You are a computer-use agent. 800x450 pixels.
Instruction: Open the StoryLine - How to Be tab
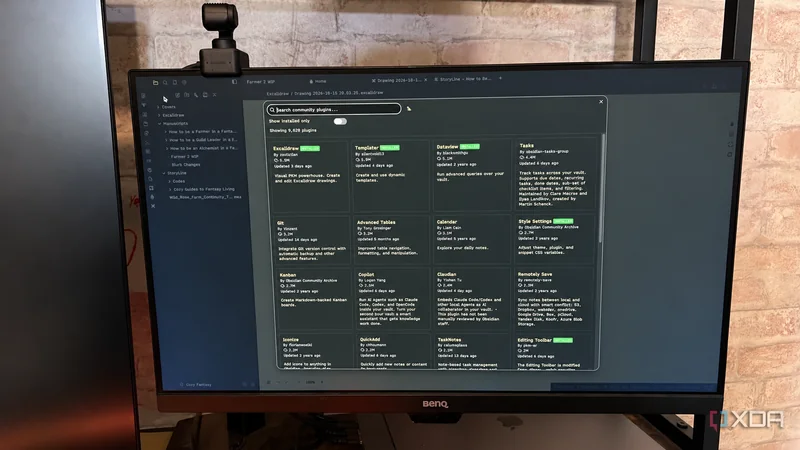tap(462, 79)
